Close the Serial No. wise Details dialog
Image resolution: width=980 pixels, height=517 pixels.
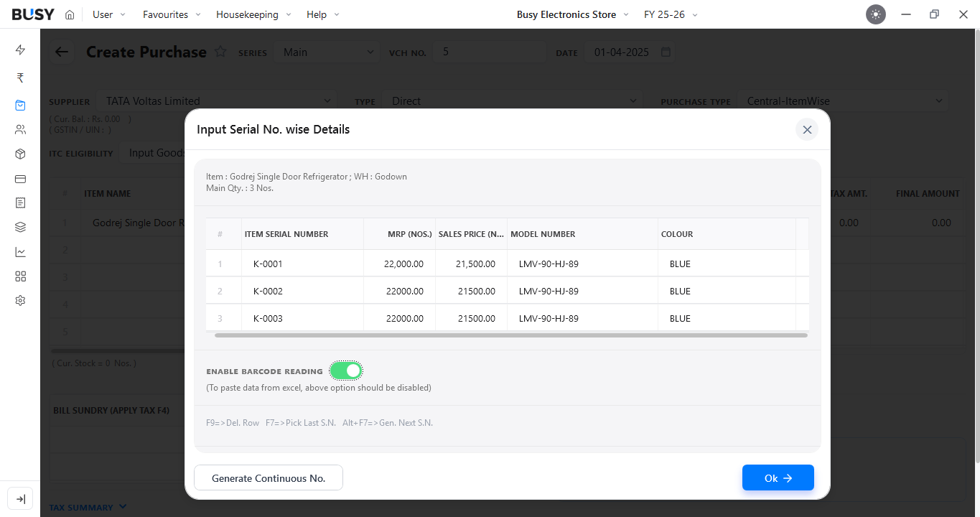click(807, 129)
